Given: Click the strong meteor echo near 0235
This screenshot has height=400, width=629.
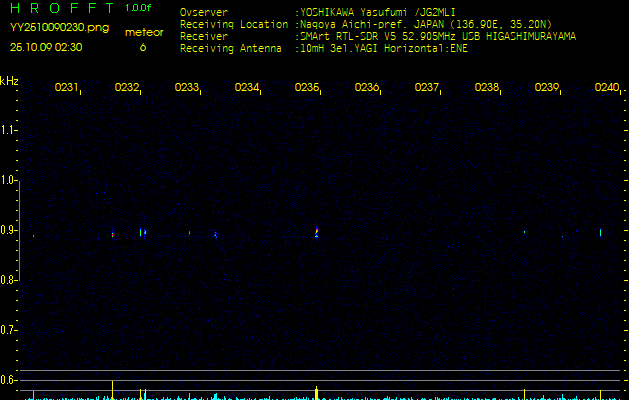Looking at the screenshot, I should pos(317,232).
